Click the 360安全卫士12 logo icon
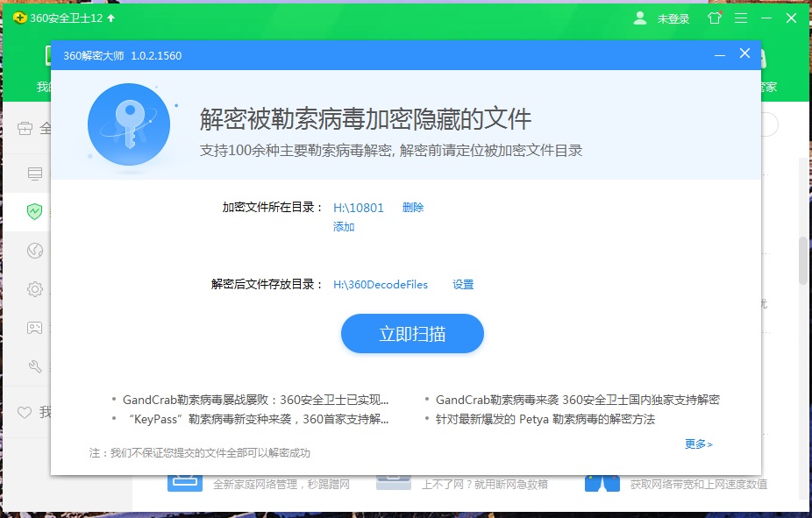The height and width of the screenshot is (518, 812). tap(19, 18)
